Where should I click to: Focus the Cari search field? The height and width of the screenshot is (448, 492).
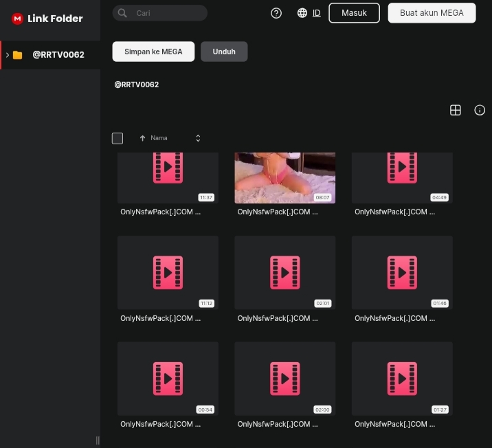160,13
